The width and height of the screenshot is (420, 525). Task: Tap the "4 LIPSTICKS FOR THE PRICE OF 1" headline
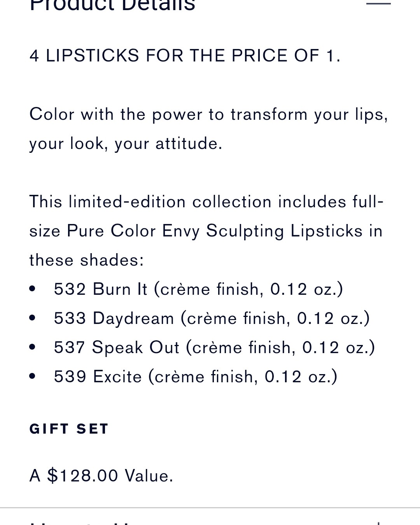(185, 56)
